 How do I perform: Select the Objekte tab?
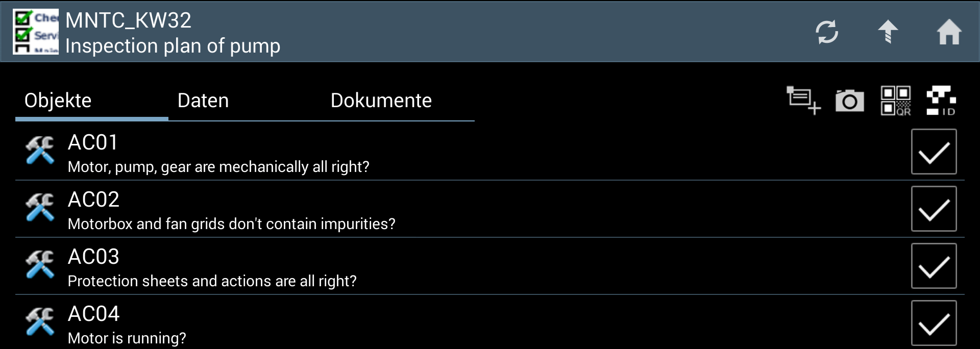pyautogui.click(x=58, y=101)
